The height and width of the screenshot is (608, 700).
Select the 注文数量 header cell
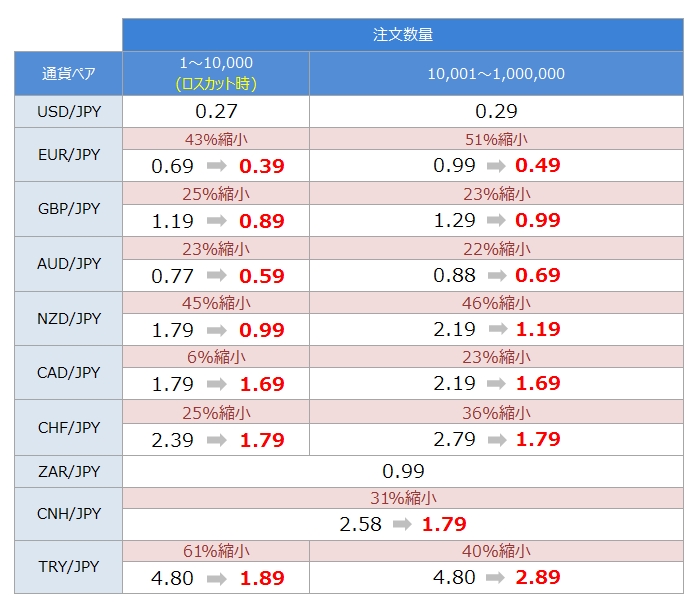[x=403, y=34]
